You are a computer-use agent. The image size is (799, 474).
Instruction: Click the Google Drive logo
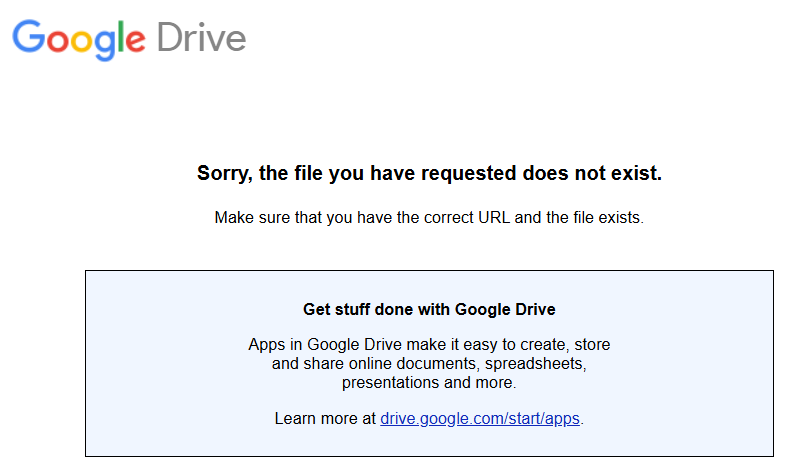129,40
